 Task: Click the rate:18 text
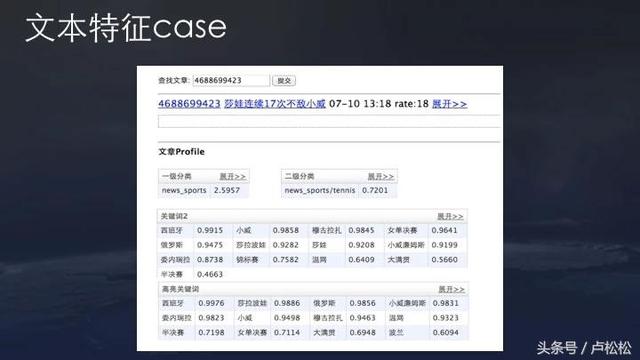[x=411, y=104]
